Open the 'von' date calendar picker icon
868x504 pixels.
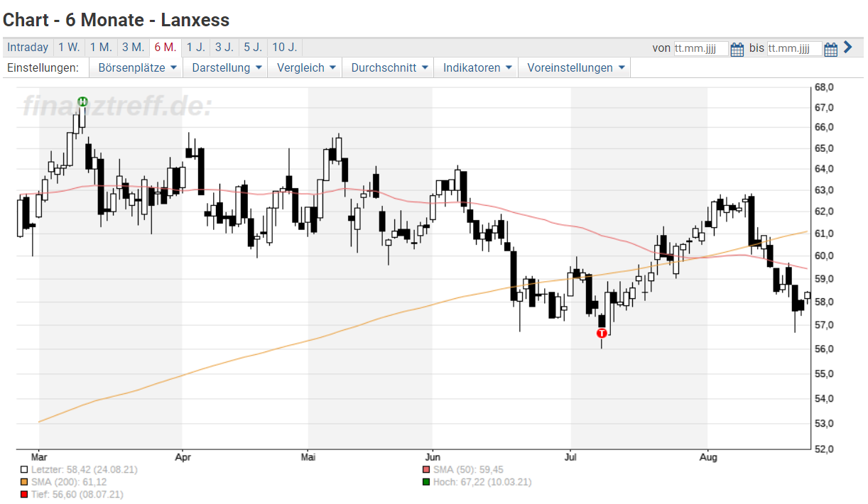click(737, 49)
